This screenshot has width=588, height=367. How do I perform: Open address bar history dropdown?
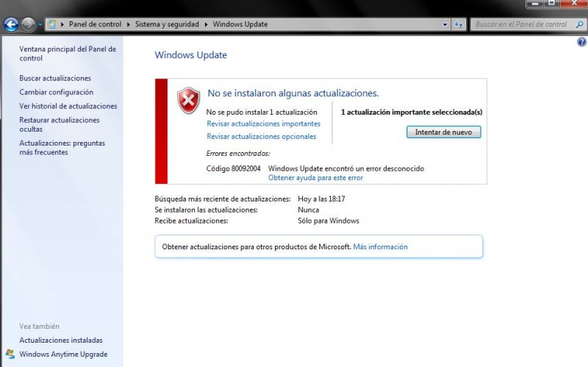pyautogui.click(x=445, y=25)
